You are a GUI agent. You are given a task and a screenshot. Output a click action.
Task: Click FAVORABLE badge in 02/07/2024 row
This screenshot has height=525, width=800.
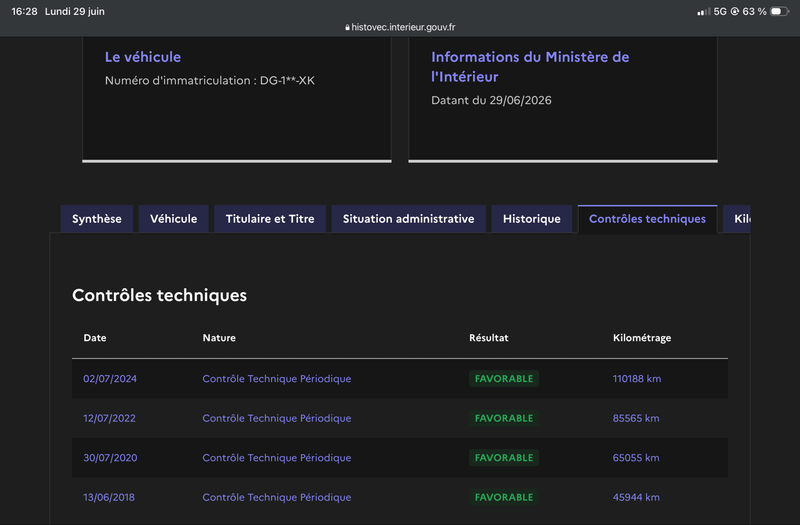point(504,379)
